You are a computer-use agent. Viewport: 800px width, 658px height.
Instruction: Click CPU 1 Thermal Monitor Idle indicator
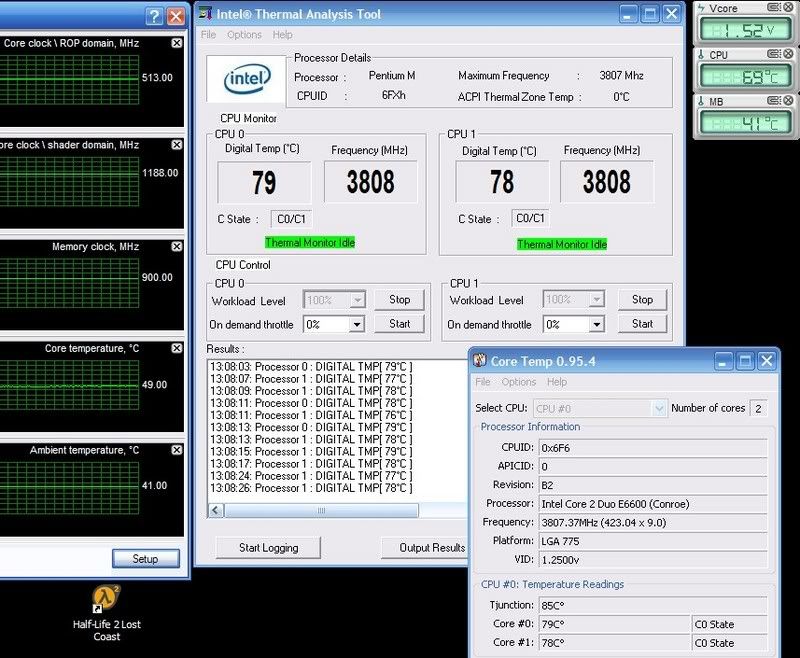coord(562,244)
